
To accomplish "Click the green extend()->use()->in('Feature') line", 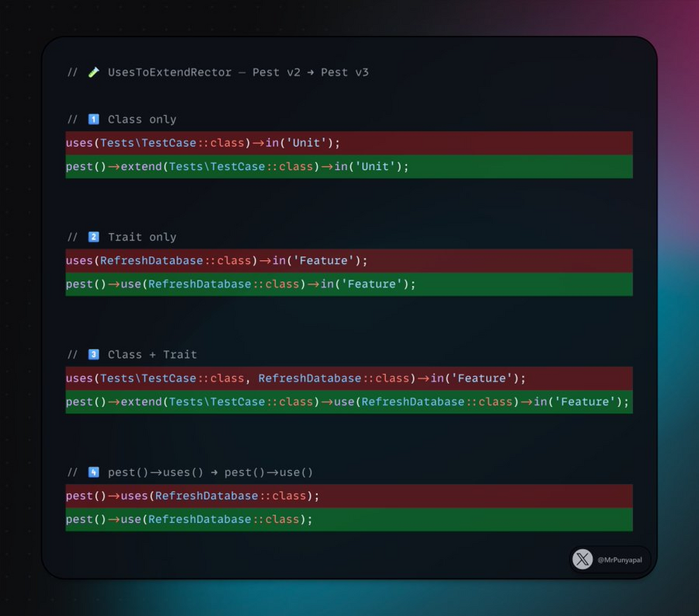I will (x=347, y=402).
